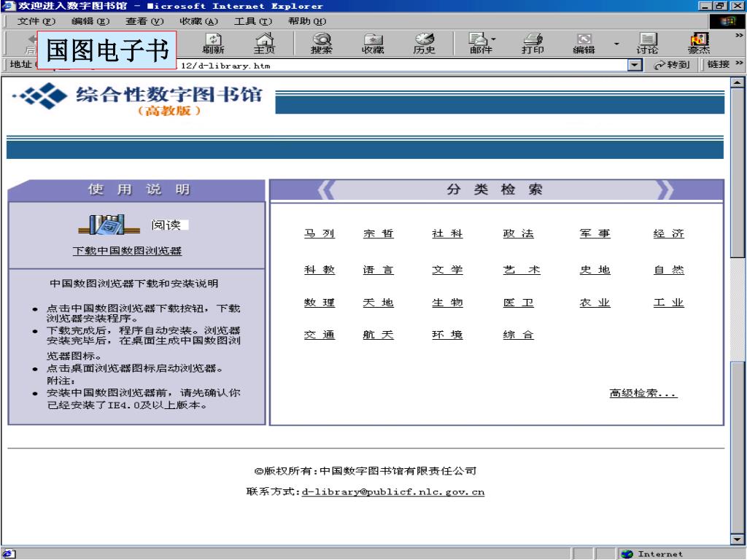Open the 经济 category link

coord(668,233)
